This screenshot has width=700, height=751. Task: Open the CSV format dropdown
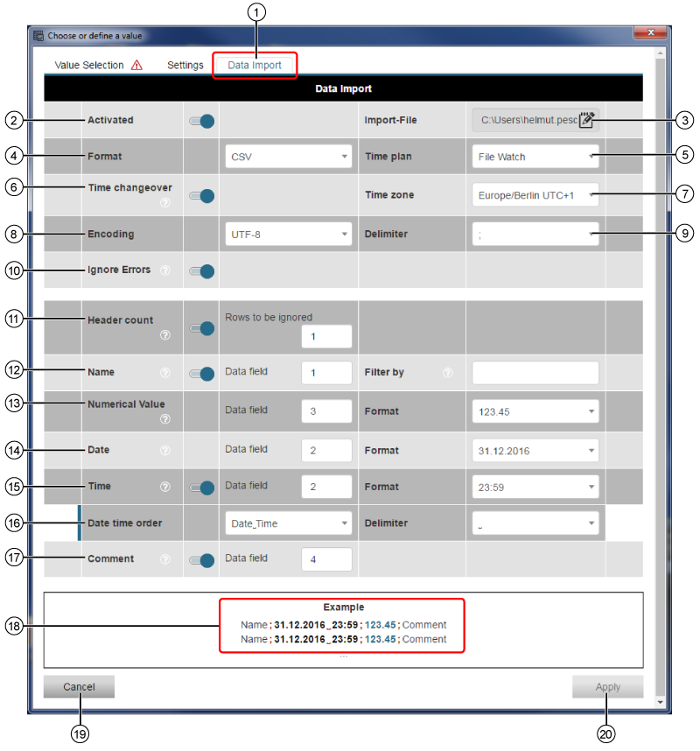coord(288,158)
